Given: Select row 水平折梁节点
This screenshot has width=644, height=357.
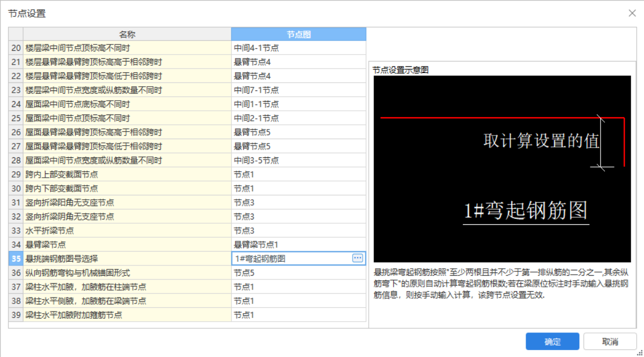Looking at the screenshot, I should [127, 231].
